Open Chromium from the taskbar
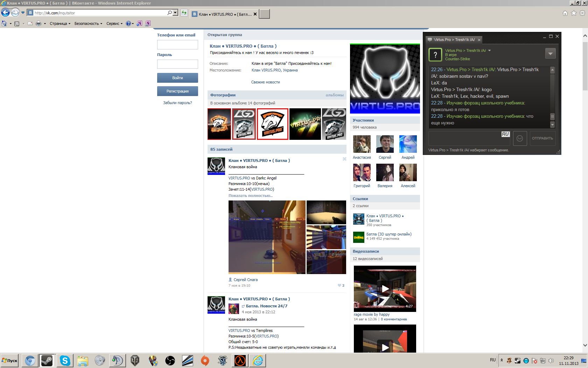Viewport: 588px width, 368px height. click(x=30, y=361)
